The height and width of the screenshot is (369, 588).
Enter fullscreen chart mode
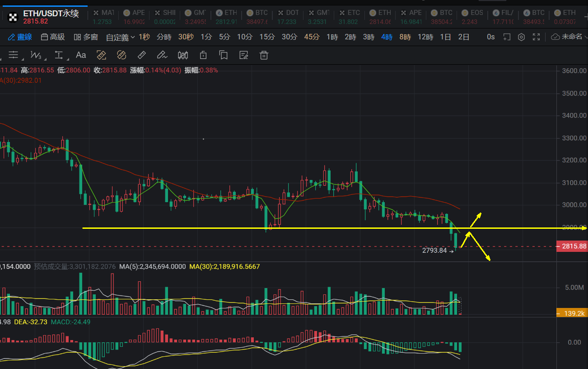pos(537,37)
